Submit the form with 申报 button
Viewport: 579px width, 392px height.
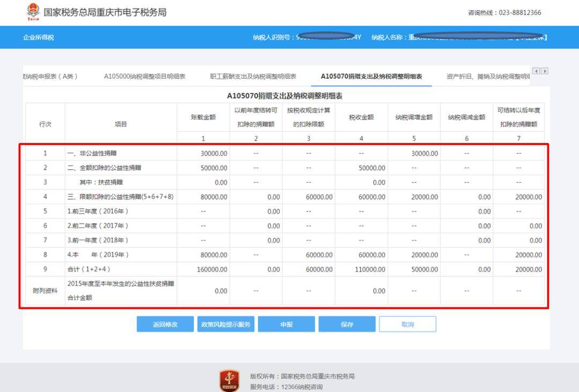pos(286,325)
